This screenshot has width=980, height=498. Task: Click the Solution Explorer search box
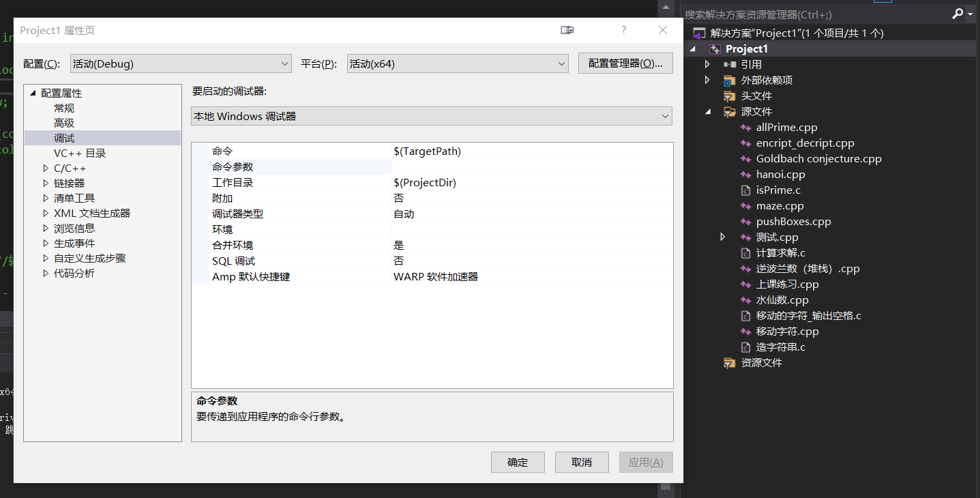815,14
